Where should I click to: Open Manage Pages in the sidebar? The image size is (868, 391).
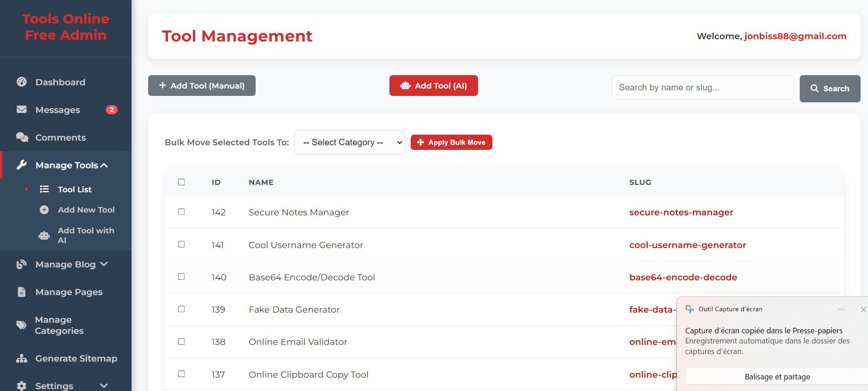point(66,292)
